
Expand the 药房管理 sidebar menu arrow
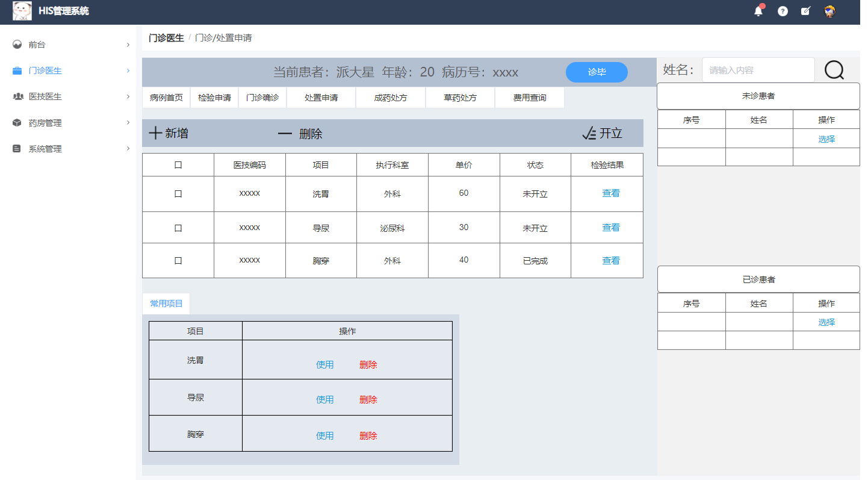point(128,123)
